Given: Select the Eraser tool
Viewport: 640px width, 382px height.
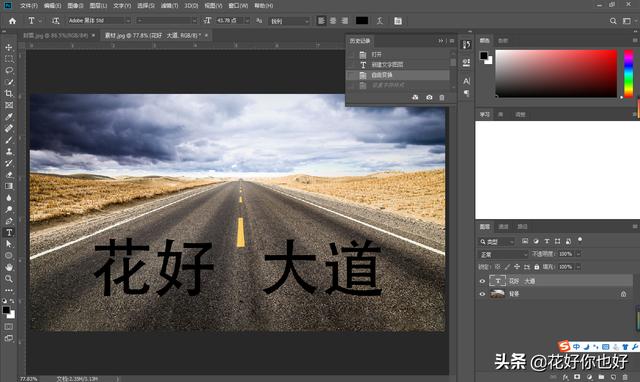Looking at the screenshot, I should point(9,175).
